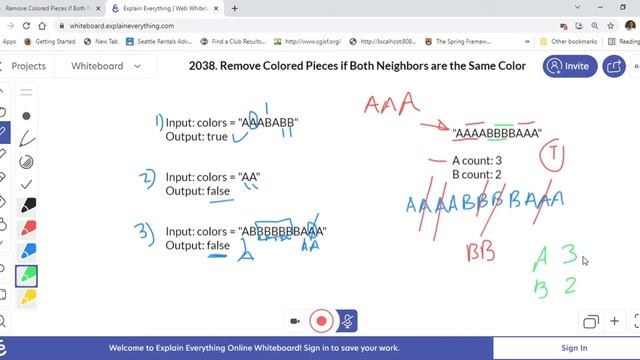Image resolution: width=640 pixels, height=360 pixels.
Task: Toggle the camera video icon
Action: [295, 321]
